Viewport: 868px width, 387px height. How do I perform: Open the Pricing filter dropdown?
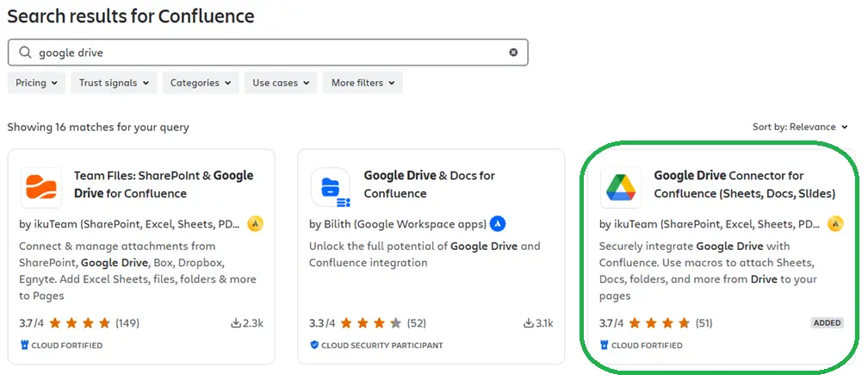tap(36, 83)
